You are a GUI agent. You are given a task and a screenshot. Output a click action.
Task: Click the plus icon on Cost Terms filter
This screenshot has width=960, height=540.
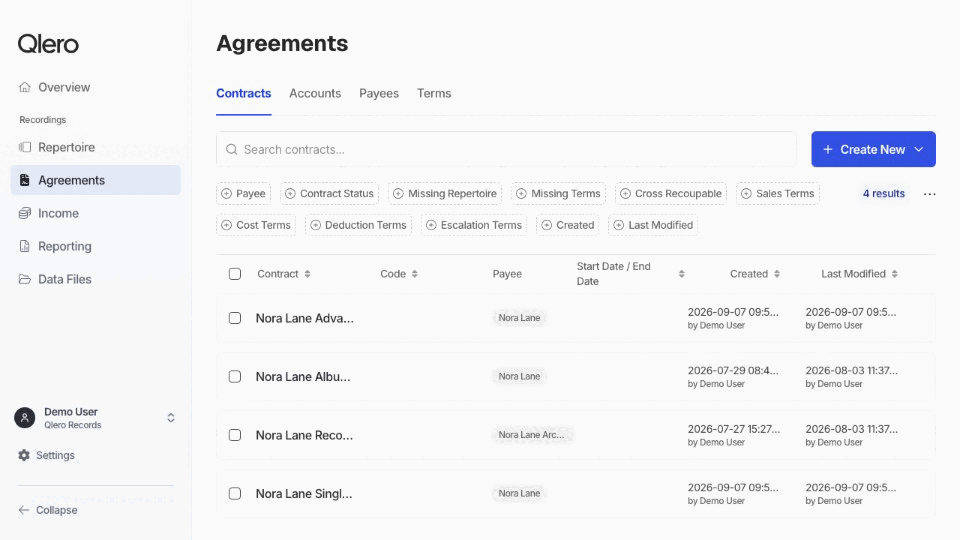coord(227,225)
